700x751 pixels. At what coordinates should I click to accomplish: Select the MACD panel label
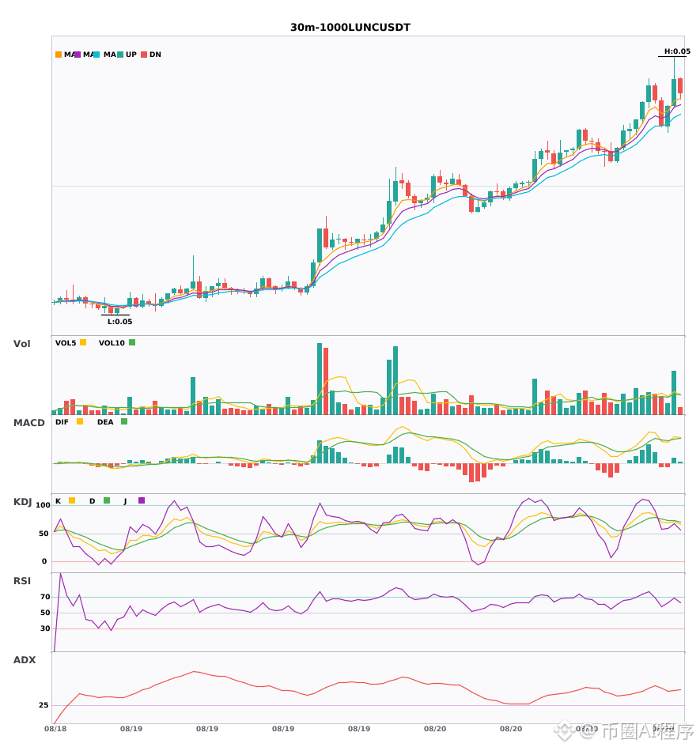tap(28, 422)
